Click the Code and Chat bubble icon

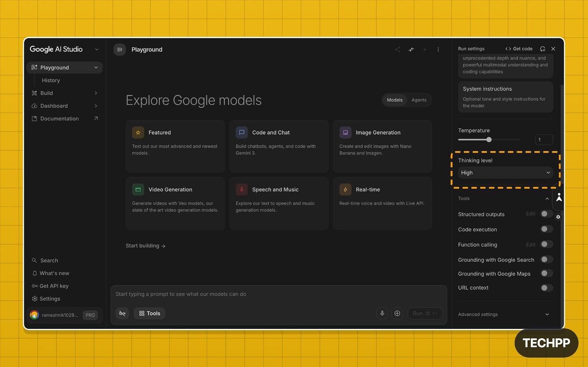click(242, 132)
